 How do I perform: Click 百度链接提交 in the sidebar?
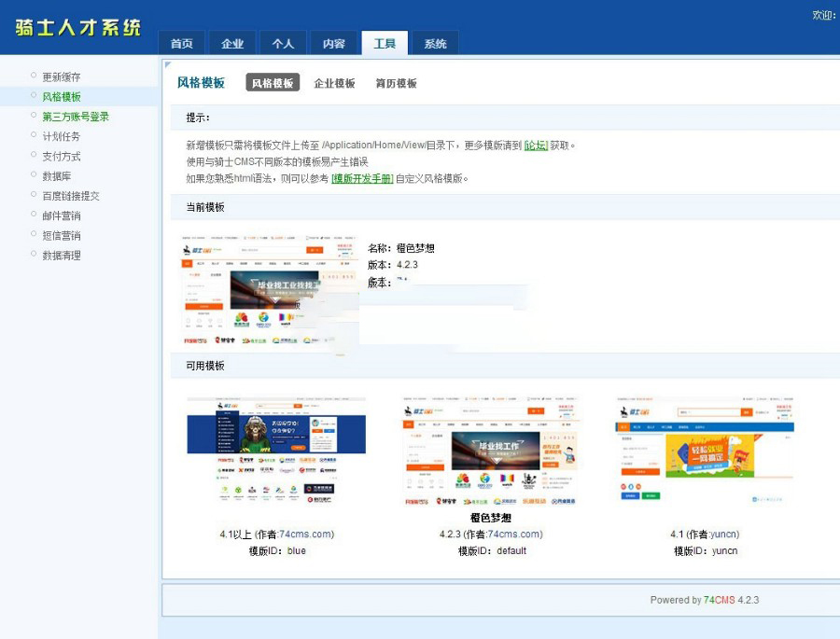coord(71,196)
